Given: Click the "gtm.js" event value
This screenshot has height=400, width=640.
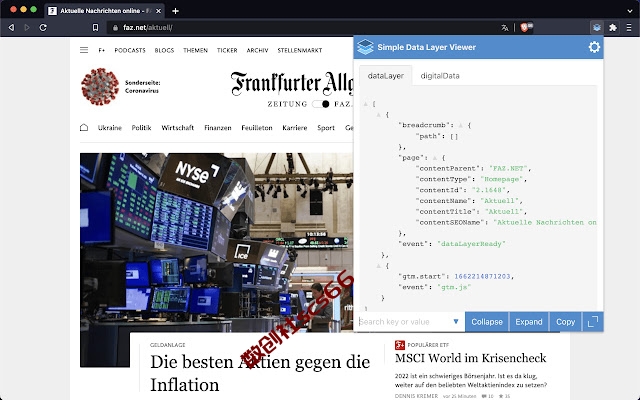Looking at the screenshot, I should click(x=454, y=287).
